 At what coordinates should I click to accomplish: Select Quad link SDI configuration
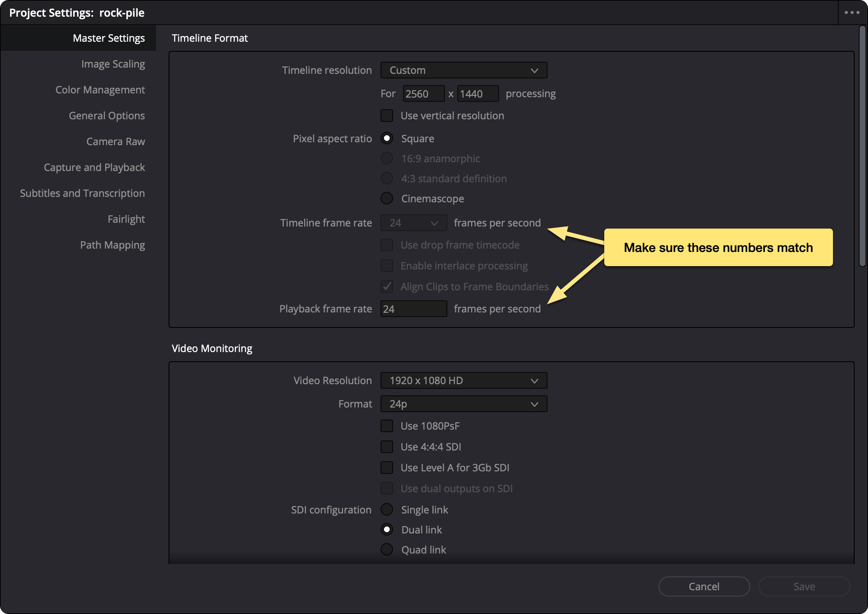[387, 549]
